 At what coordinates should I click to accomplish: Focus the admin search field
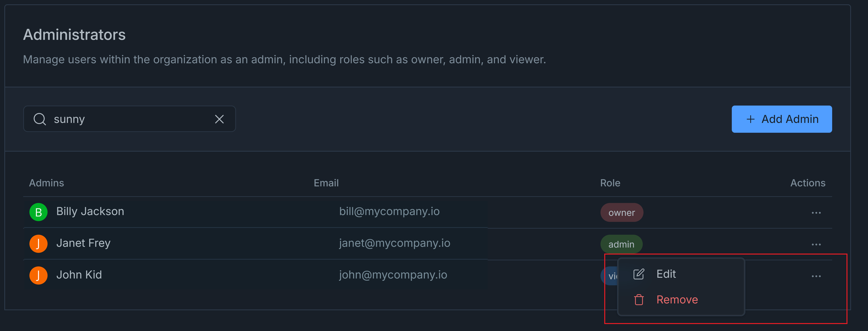click(129, 119)
